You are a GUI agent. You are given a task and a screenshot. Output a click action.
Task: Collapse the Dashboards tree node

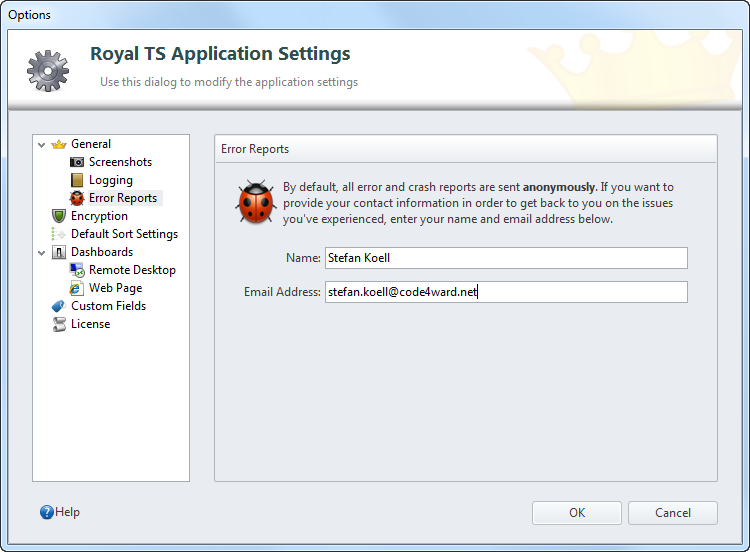click(42, 253)
